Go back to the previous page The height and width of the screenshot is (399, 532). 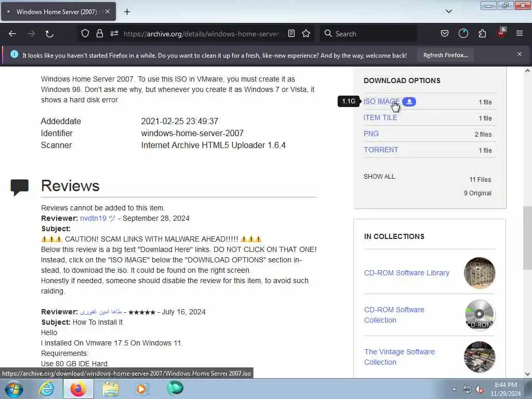(x=12, y=34)
